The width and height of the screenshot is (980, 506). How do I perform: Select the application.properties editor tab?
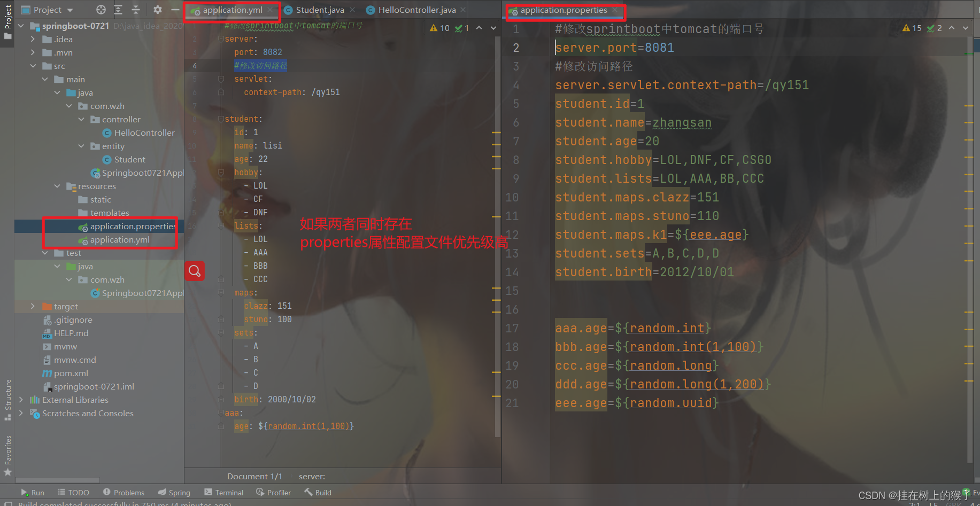point(564,10)
